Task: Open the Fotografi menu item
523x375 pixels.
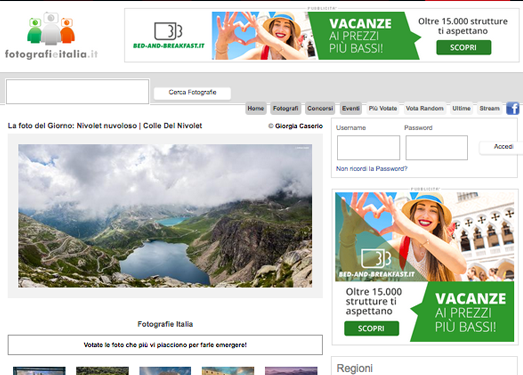Action: tap(286, 108)
